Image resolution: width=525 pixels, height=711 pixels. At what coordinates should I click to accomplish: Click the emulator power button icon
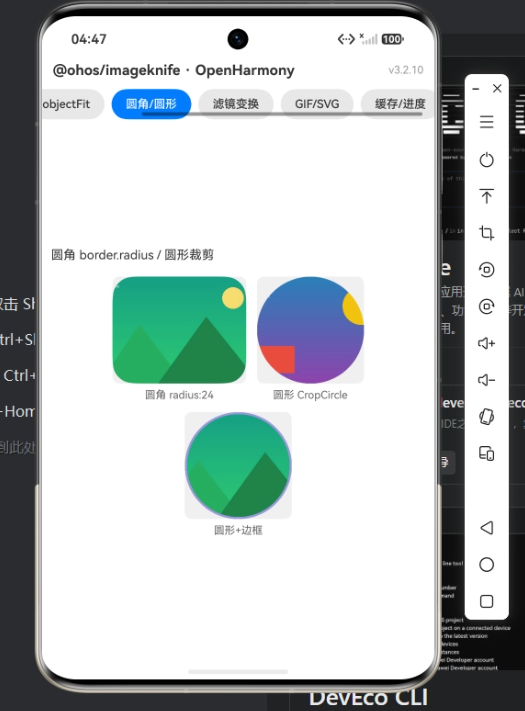pyautogui.click(x=486, y=160)
